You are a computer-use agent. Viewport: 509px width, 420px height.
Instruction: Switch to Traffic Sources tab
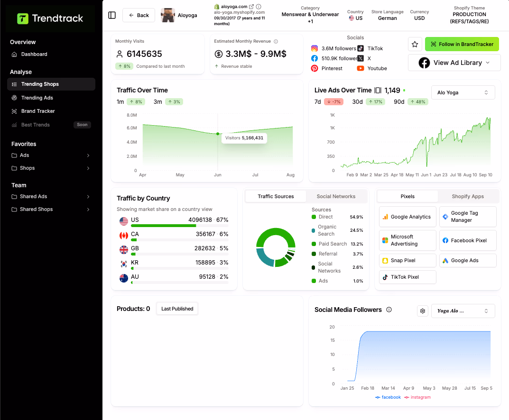[x=276, y=197]
